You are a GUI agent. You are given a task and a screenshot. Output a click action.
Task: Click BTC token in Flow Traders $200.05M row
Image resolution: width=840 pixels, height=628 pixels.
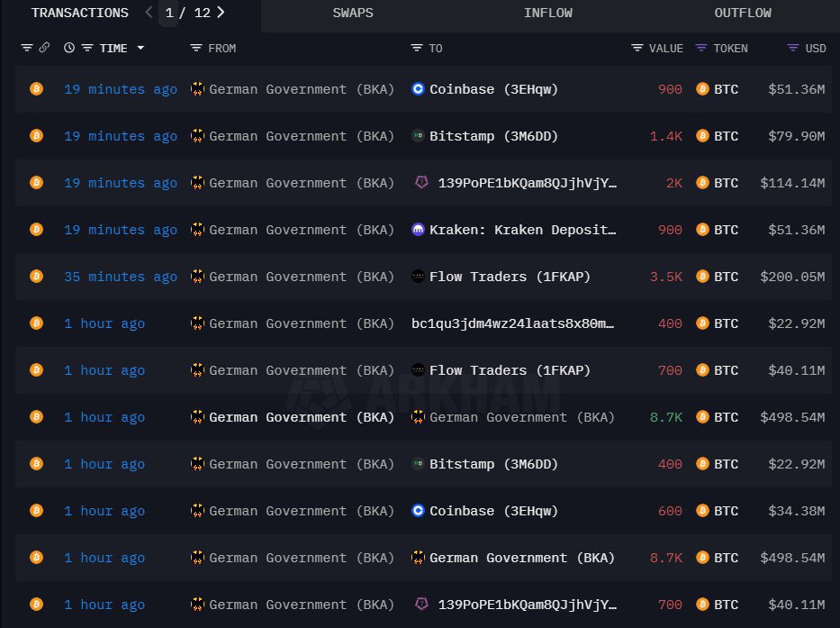pos(726,277)
